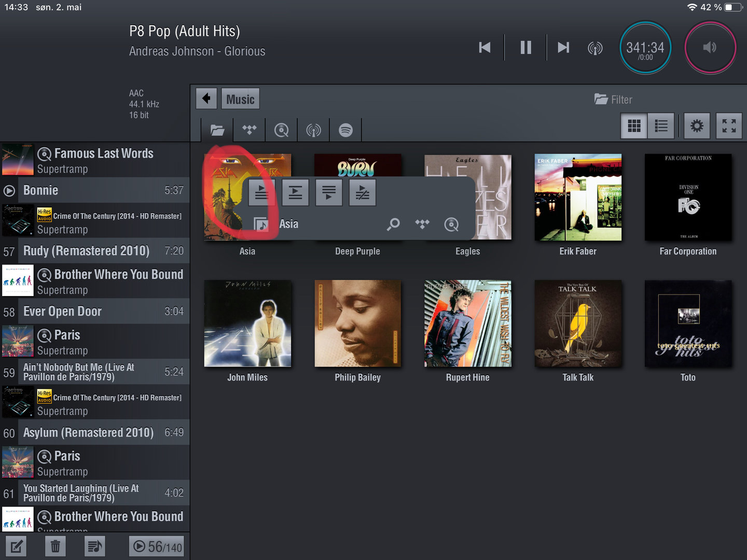Click the Paris cover above track 61
The width and height of the screenshot is (747, 560).
click(x=18, y=463)
